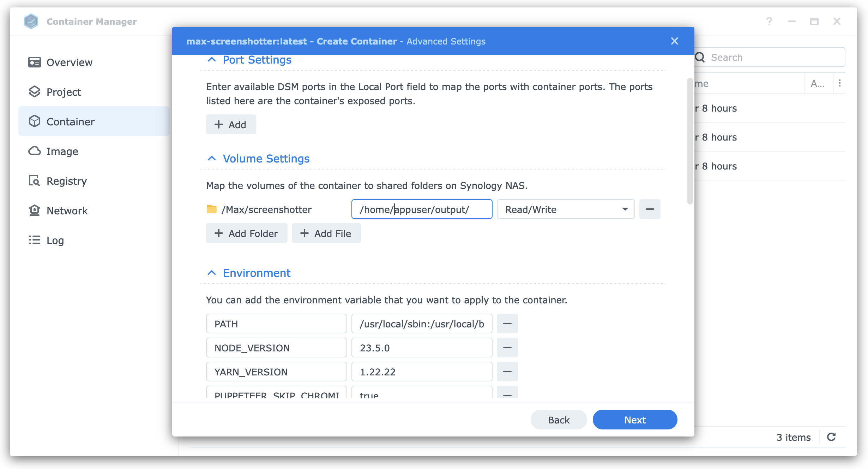868x469 pixels.
Task: Select Container in the sidebar
Action: [x=94, y=121]
